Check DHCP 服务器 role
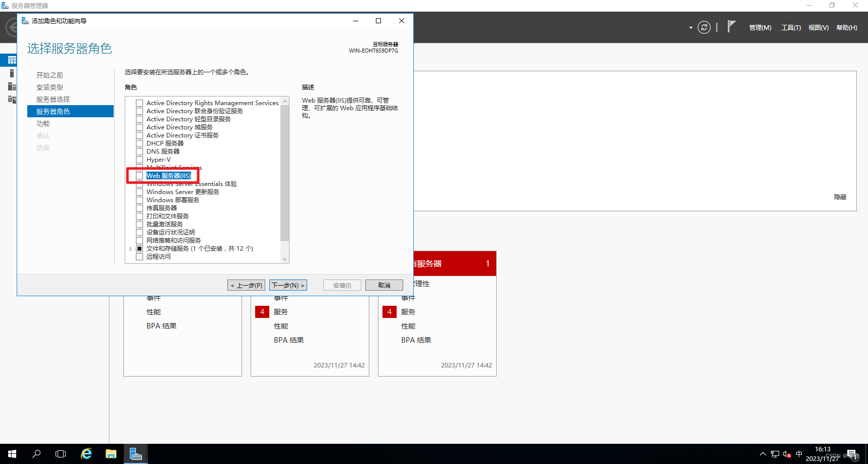 coord(139,144)
